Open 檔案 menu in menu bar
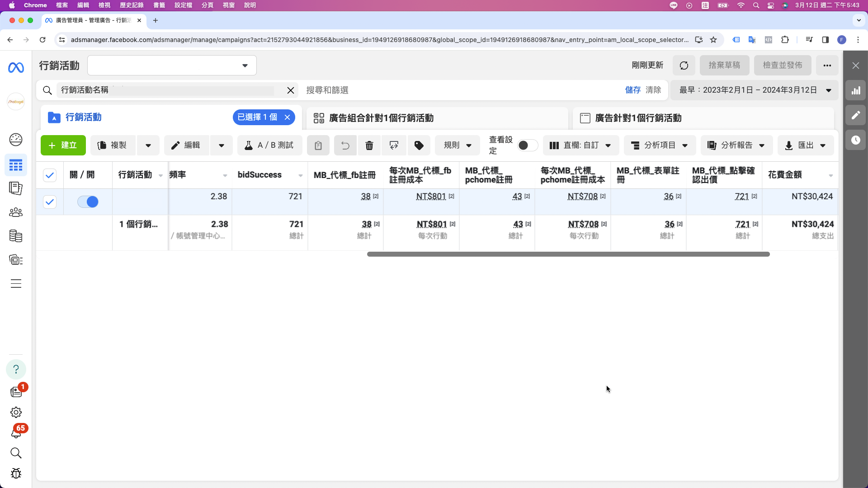Image resolution: width=868 pixels, height=488 pixels. 62,5
